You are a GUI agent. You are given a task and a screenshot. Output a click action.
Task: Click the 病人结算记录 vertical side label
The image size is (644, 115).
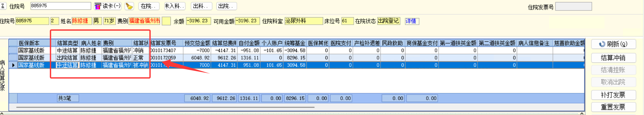pyautogui.click(x=3, y=75)
